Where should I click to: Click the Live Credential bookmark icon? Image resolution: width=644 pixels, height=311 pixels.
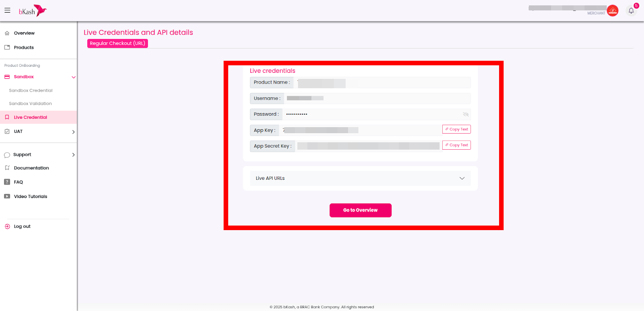[7, 117]
